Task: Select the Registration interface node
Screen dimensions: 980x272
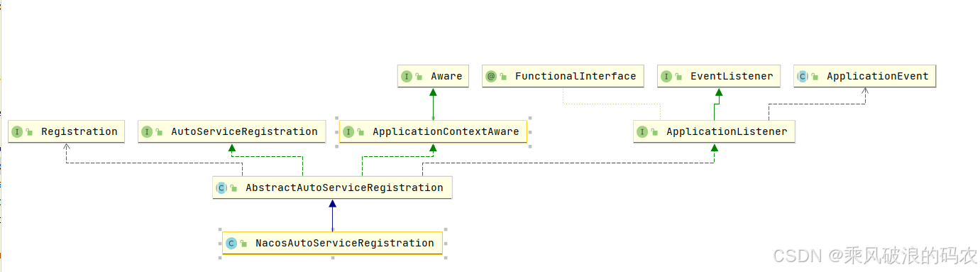Action: pyautogui.click(x=67, y=132)
